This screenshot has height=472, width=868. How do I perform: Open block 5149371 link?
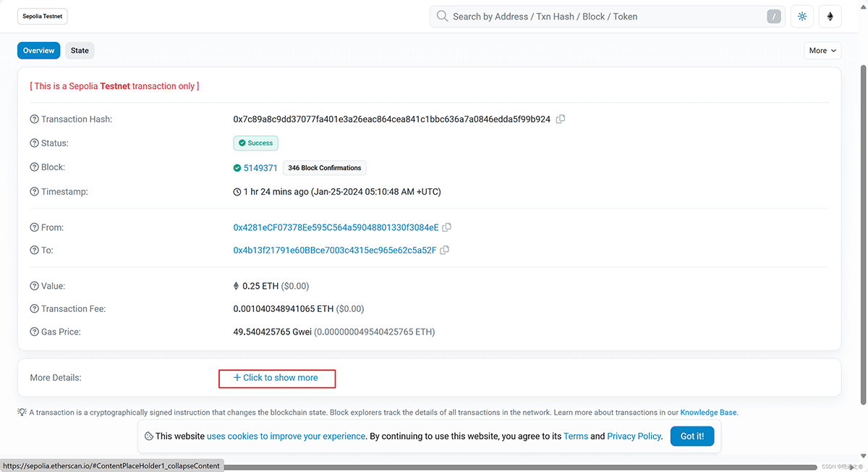[260, 168]
